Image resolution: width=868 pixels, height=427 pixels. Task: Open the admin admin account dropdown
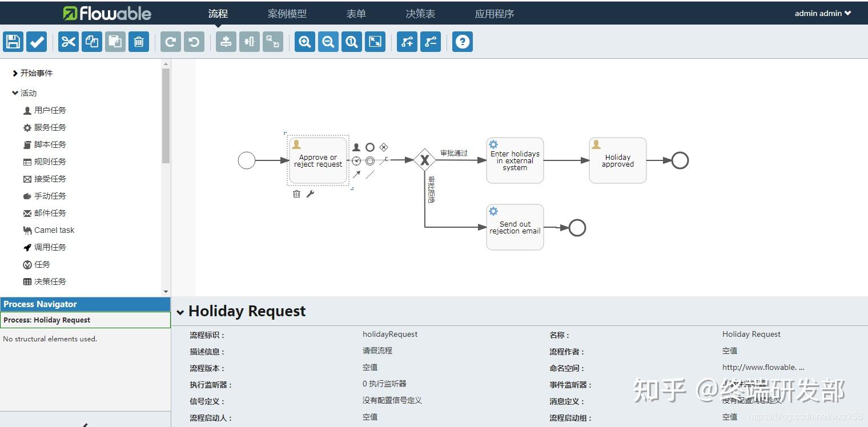[x=822, y=13]
